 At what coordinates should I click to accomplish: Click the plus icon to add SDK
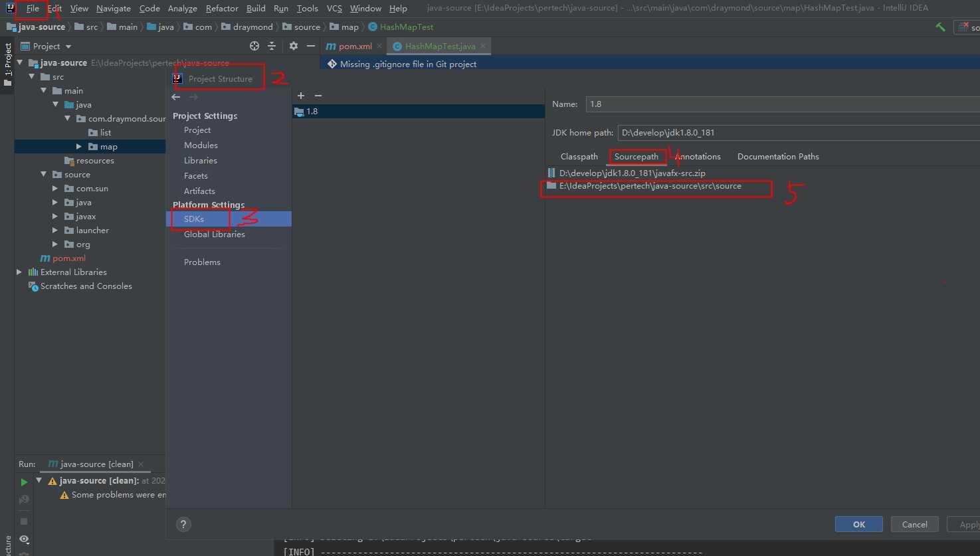[301, 96]
